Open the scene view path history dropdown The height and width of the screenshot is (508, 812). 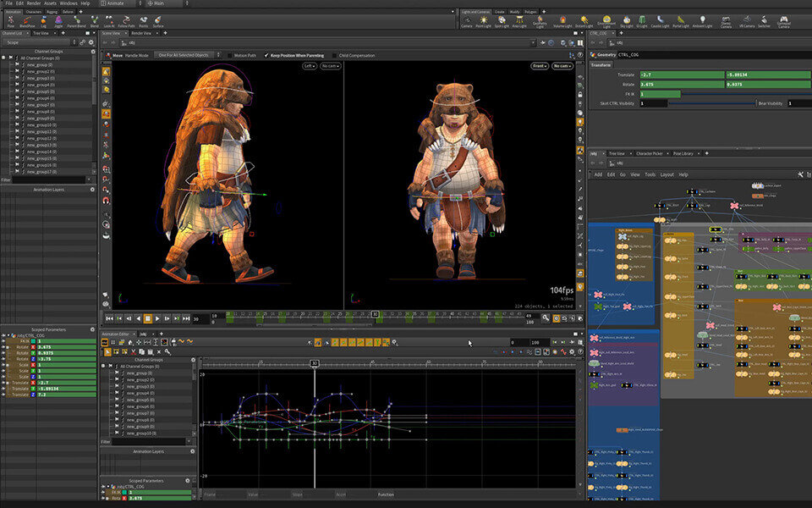534,42
